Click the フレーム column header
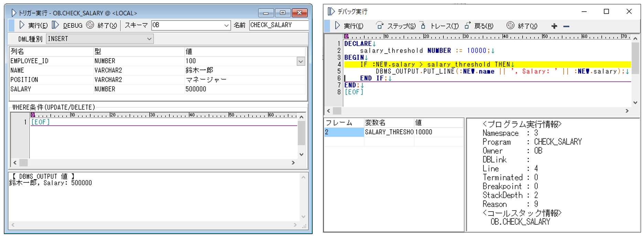The image size is (644, 236). 344,123
